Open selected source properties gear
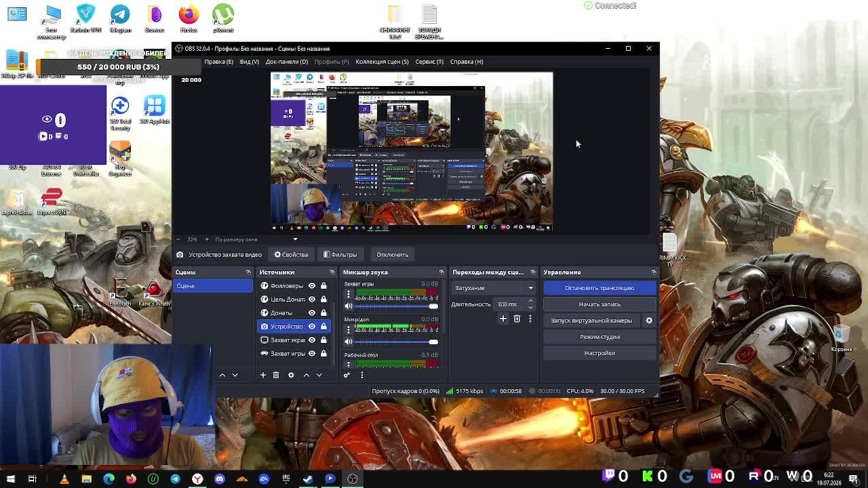This screenshot has width=868, height=488. tap(291, 375)
